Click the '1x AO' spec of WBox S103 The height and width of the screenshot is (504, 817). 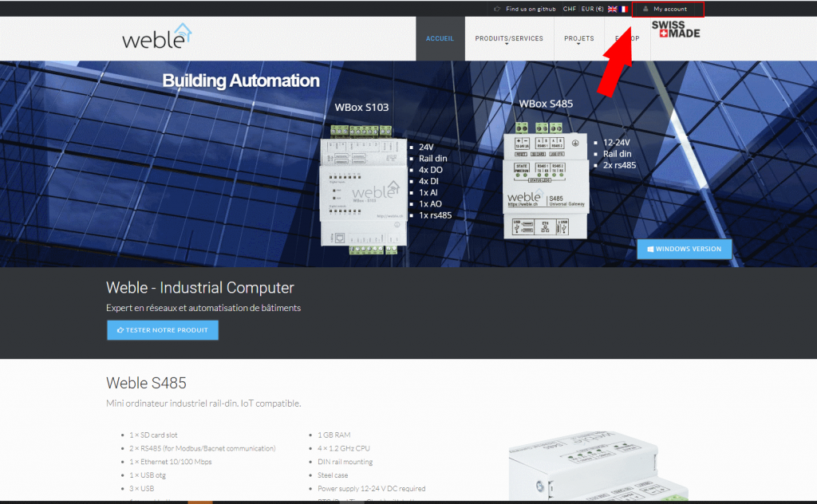[x=430, y=204]
